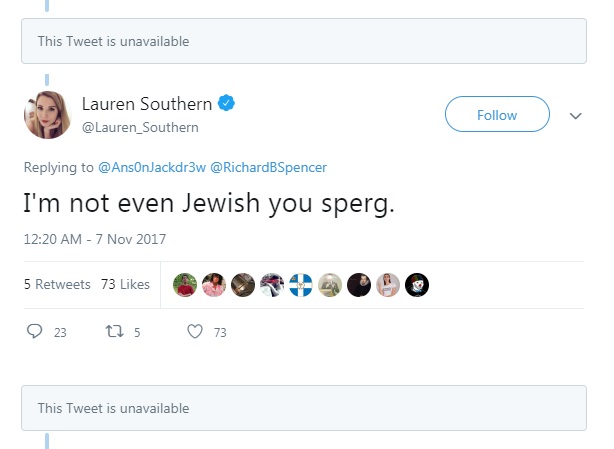Expand the tweet options chevron menu
Viewport: 614px width, 449px height.
pyautogui.click(x=575, y=115)
